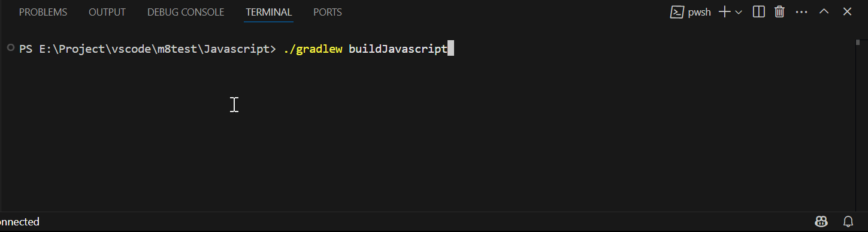Open the Copilot status icon
The image size is (868, 232).
821,221
